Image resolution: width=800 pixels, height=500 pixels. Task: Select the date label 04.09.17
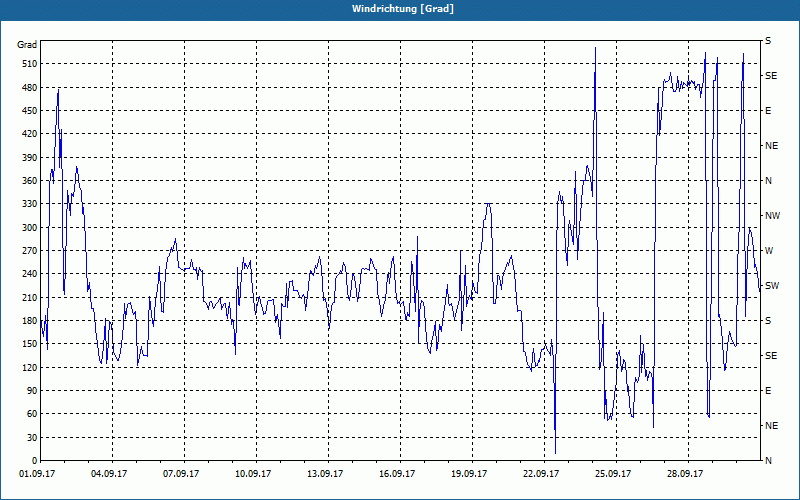click(109, 474)
